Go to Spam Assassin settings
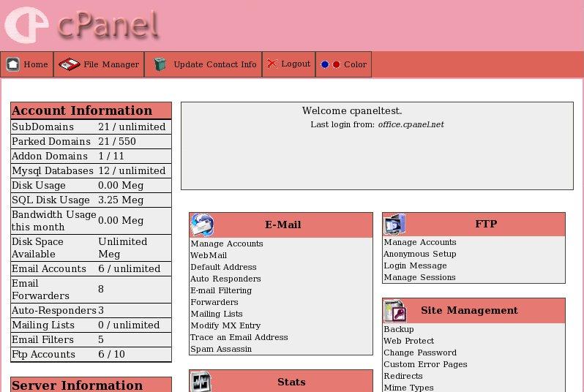Viewport: 584px width, 392px height. [x=221, y=349]
